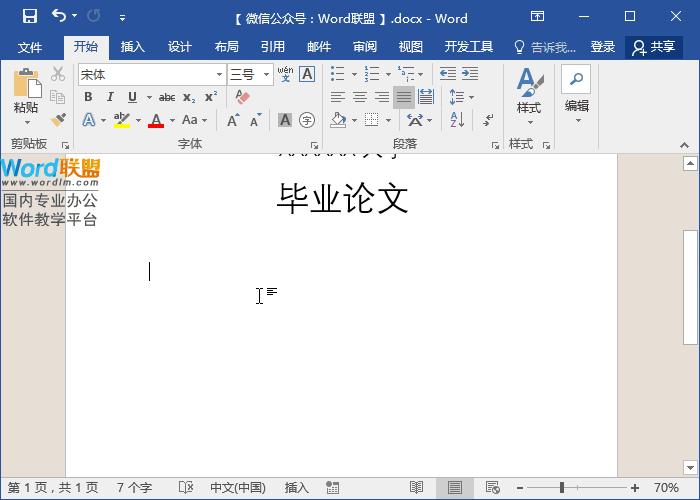700x500 pixels.
Task: Click the Save icon in quick access toolbar
Action: [x=30, y=17]
